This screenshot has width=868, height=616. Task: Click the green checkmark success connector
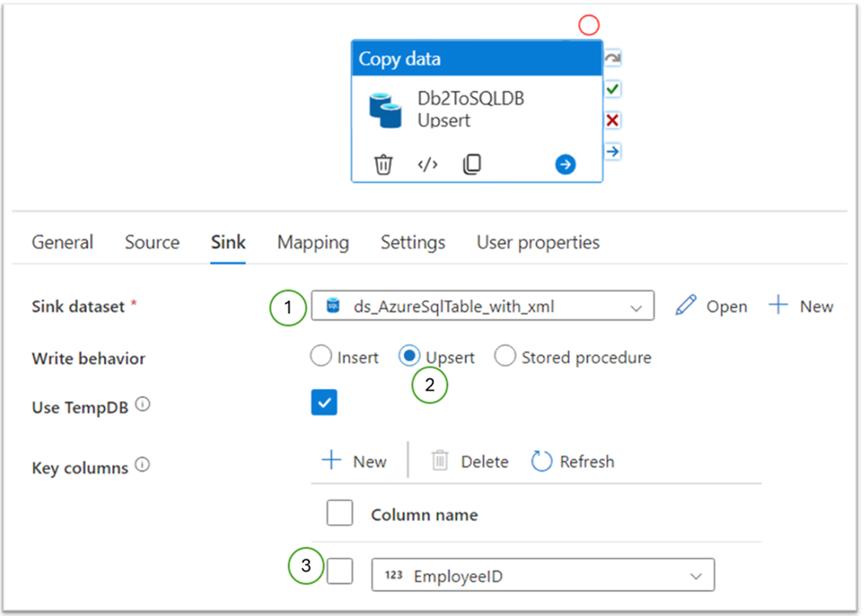point(613,89)
